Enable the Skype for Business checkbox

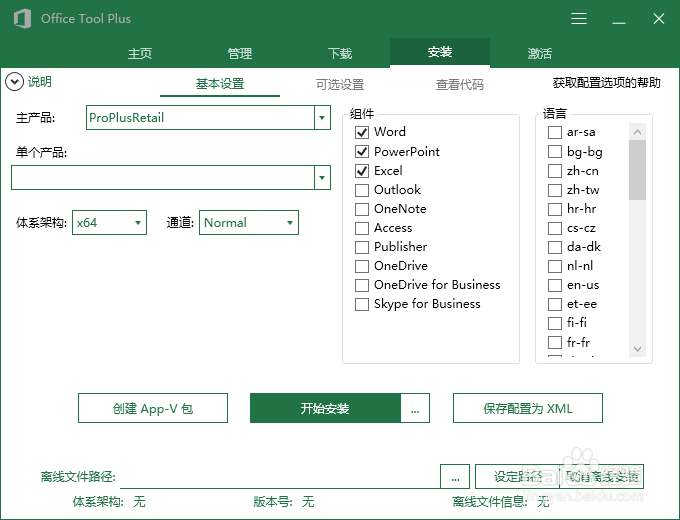click(x=362, y=304)
